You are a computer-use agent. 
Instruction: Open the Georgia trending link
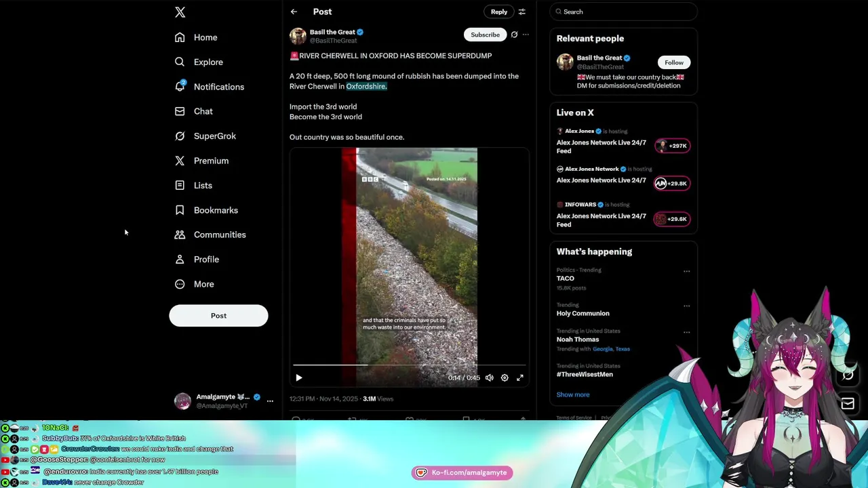(602, 349)
